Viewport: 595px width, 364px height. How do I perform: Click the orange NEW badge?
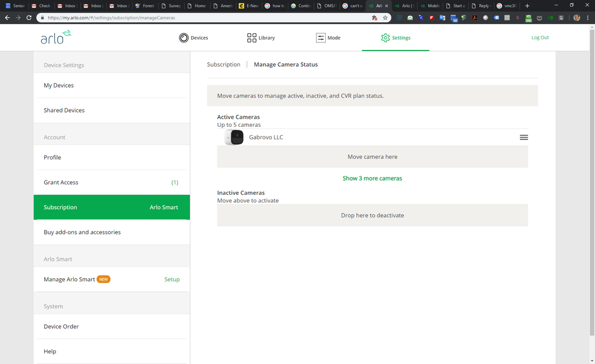pos(104,279)
